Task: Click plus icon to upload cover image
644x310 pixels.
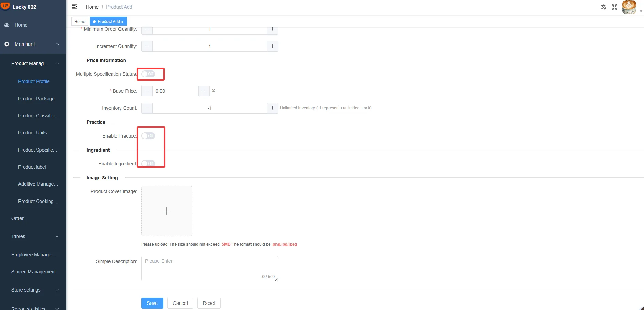Action: (167, 211)
